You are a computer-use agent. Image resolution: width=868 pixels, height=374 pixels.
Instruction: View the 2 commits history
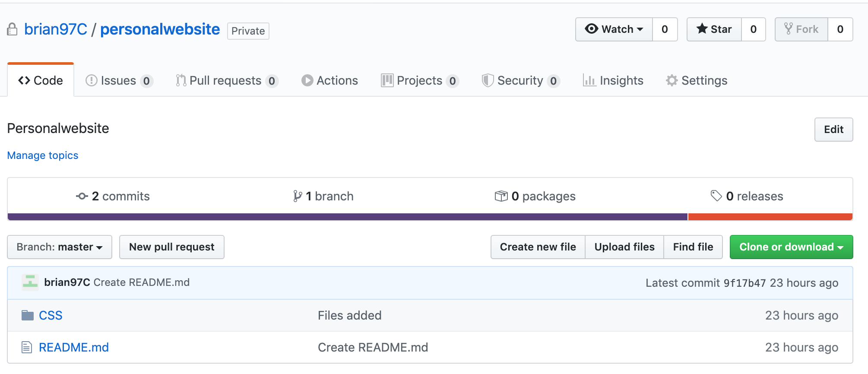click(113, 196)
